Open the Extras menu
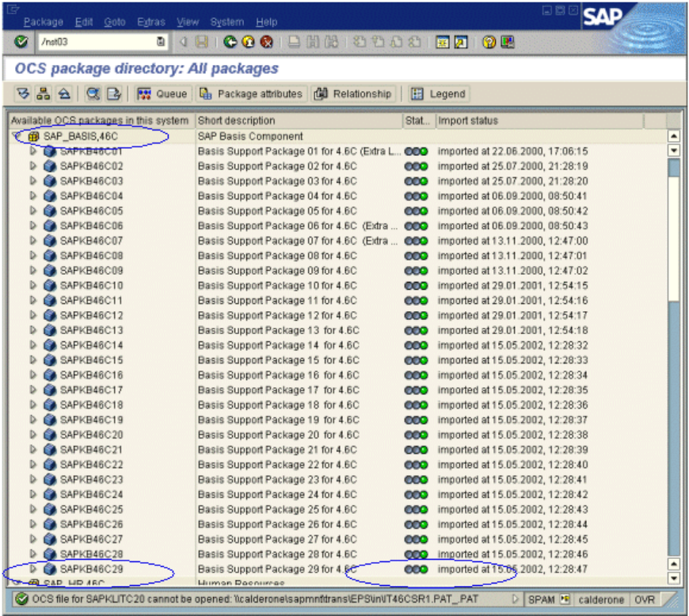 [151, 21]
